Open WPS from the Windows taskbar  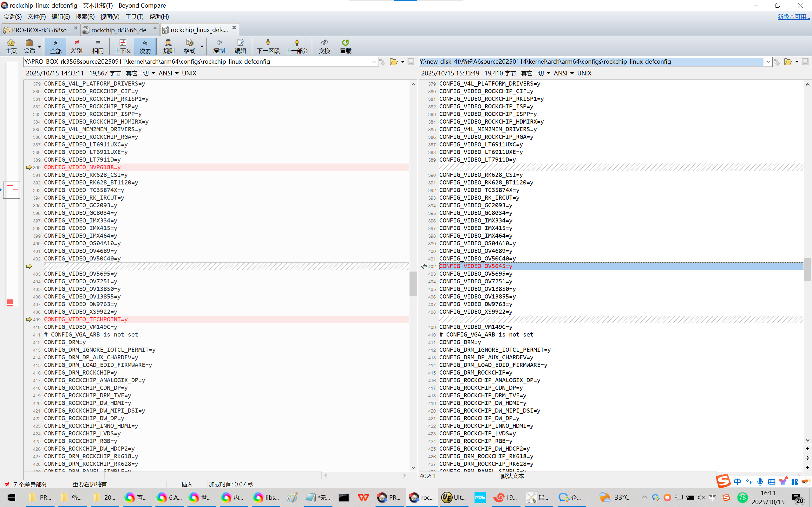pos(363,497)
